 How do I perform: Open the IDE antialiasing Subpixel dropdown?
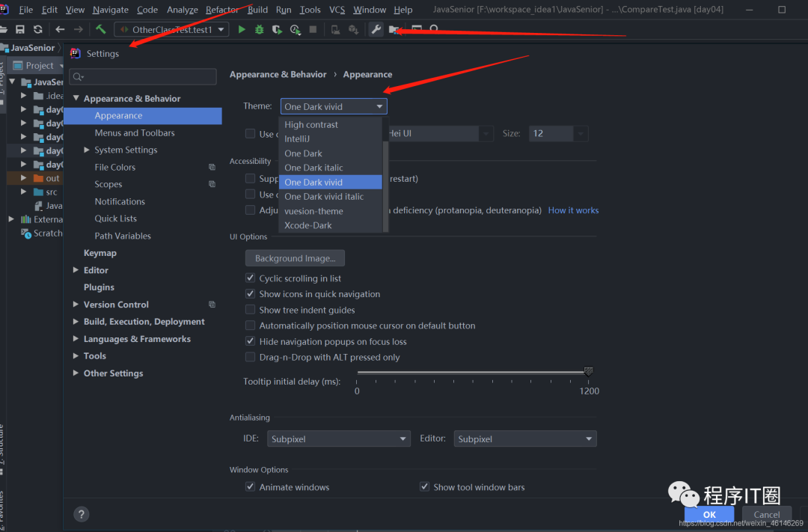pos(339,438)
